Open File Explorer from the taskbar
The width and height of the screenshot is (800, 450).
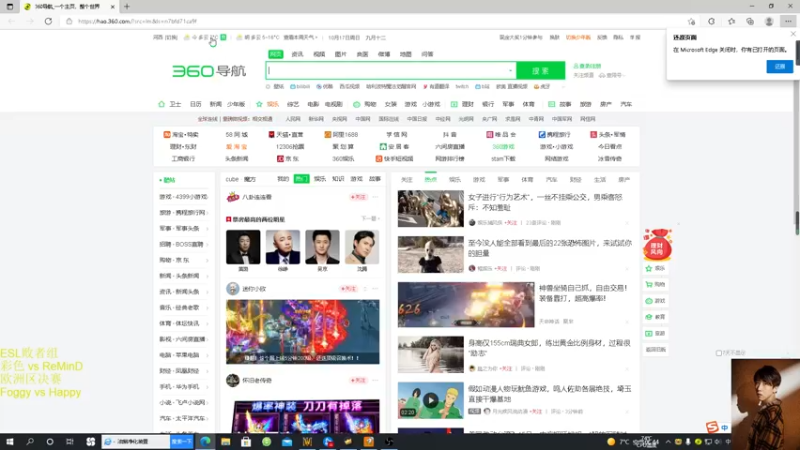coord(226,442)
